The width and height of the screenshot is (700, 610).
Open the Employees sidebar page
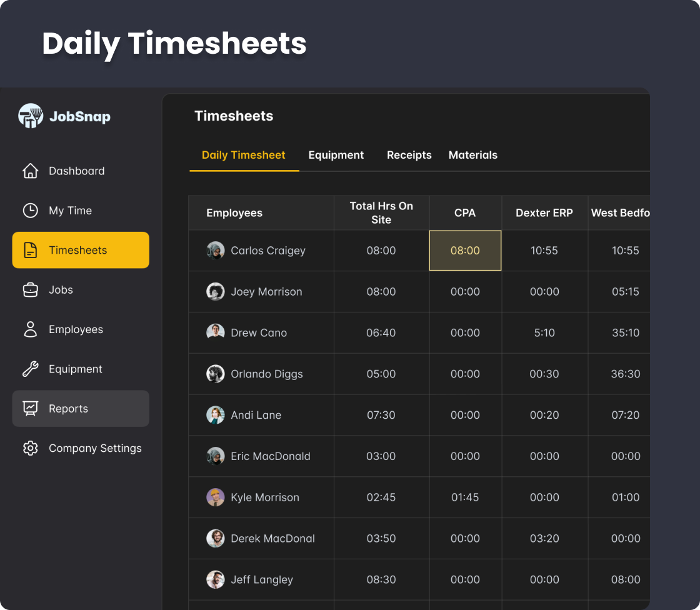tap(81, 329)
